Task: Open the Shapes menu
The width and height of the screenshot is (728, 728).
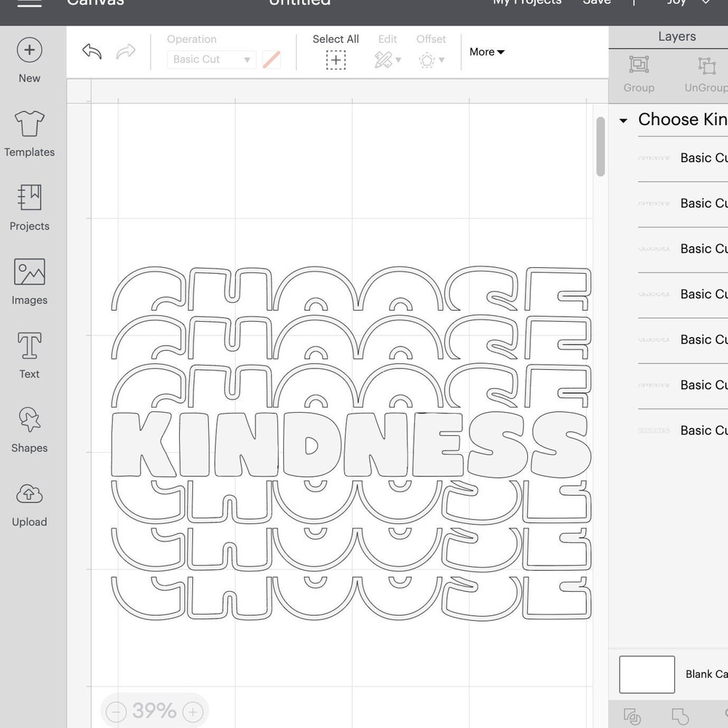Action: pos(29,430)
